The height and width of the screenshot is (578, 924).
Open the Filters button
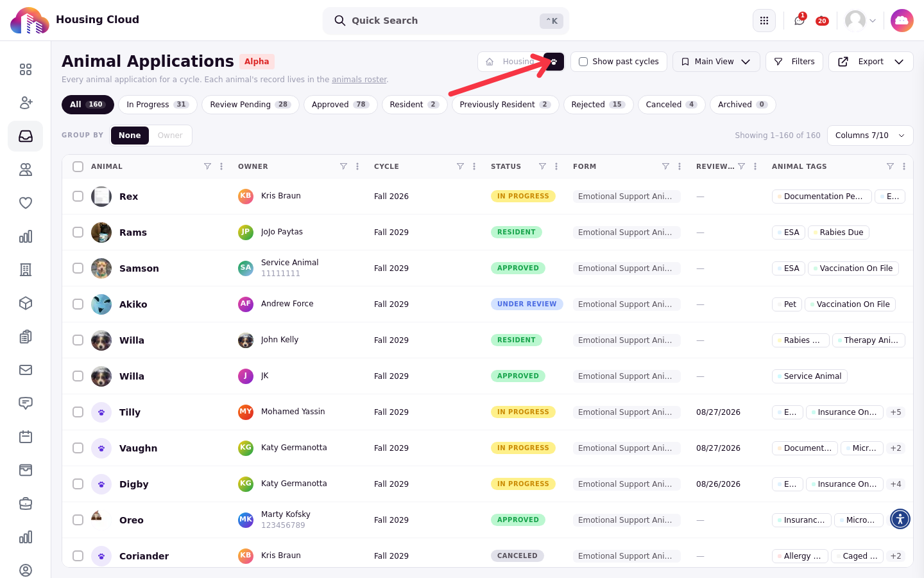pos(794,62)
